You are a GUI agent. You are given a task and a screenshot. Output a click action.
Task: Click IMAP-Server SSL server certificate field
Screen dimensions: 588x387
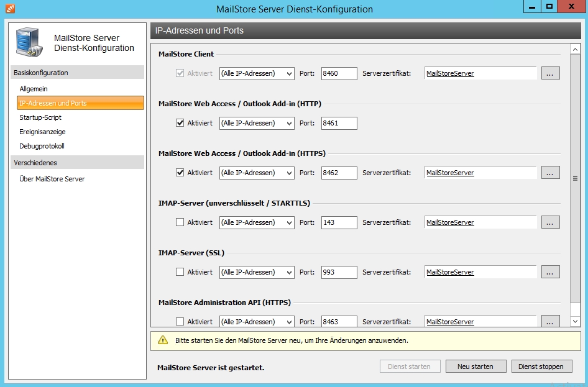click(x=480, y=272)
